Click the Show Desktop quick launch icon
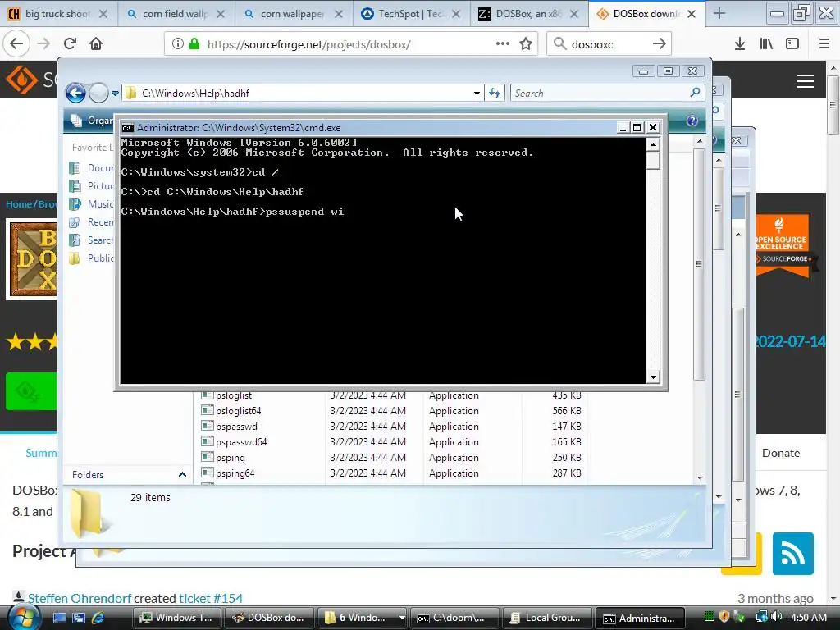The image size is (840, 630). (59, 618)
